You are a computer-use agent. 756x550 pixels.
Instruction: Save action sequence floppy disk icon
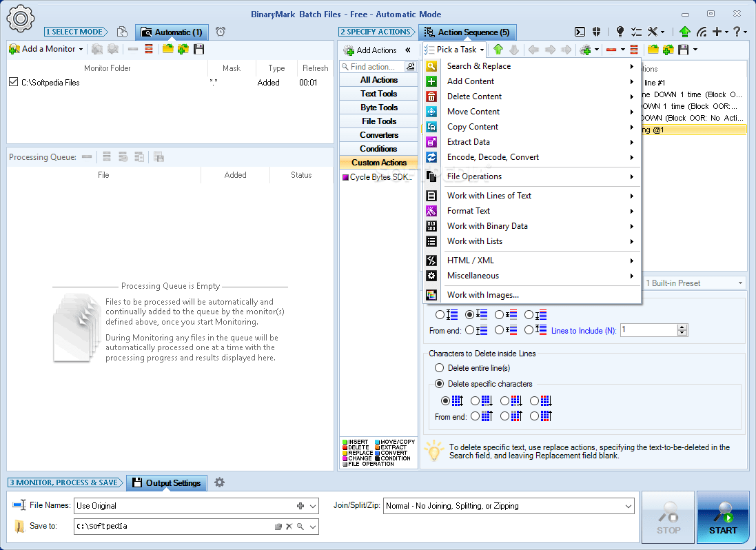[x=683, y=49]
